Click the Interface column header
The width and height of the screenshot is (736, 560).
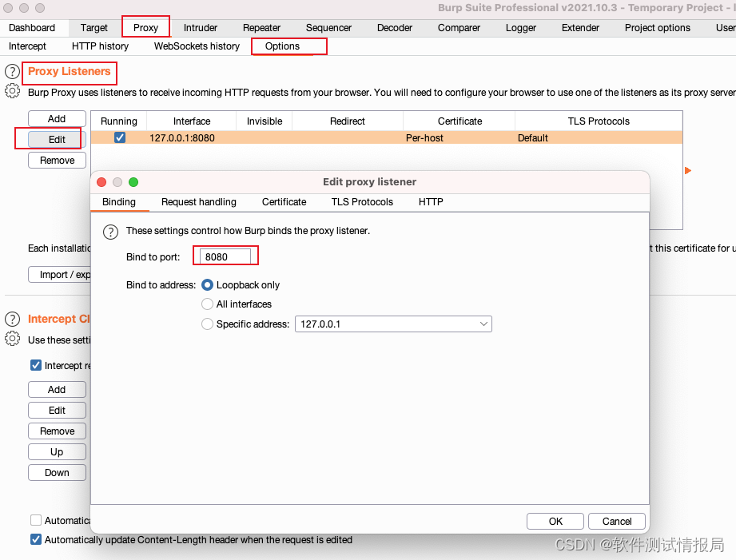(192, 121)
